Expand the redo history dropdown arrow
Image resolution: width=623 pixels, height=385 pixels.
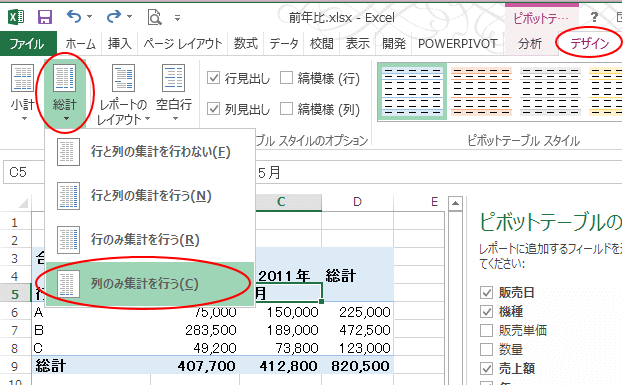point(130,17)
